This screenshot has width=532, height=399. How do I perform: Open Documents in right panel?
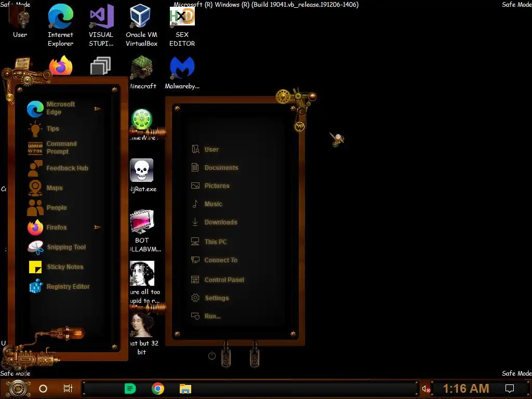tap(215, 168)
